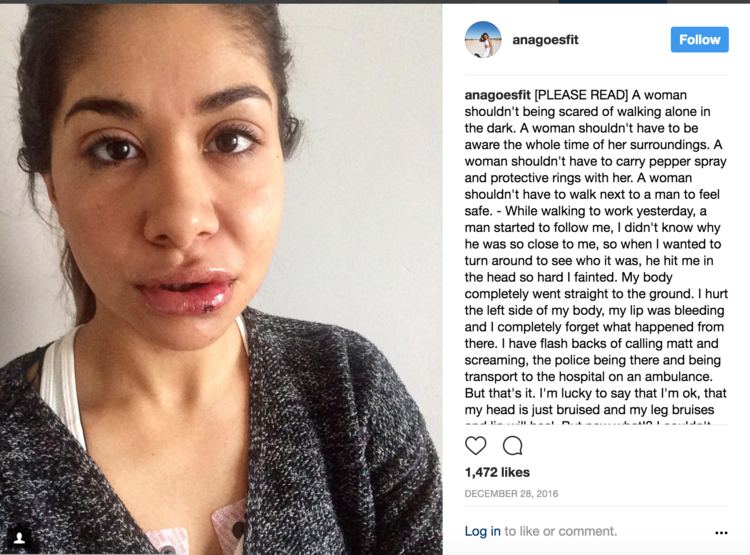Open the three-dot more options menu
This screenshot has height=555, width=750.
click(x=721, y=533)
